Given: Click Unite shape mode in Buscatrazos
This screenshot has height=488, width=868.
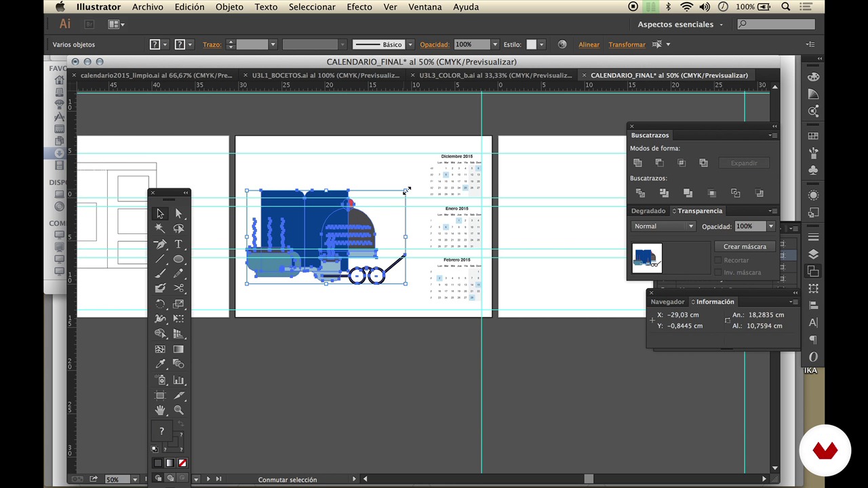Looking at the screenshot, I should 637,163.
